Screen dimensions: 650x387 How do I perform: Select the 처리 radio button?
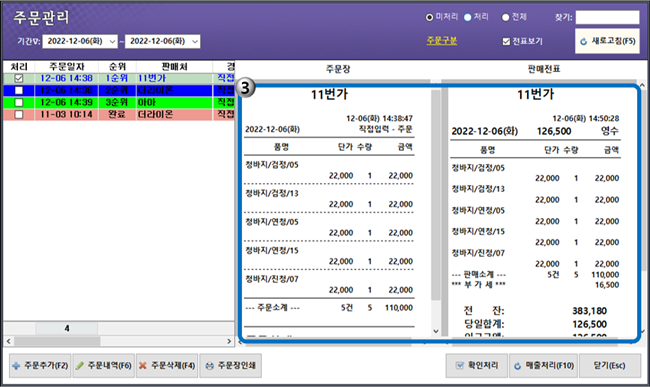[x=468, y=17]
